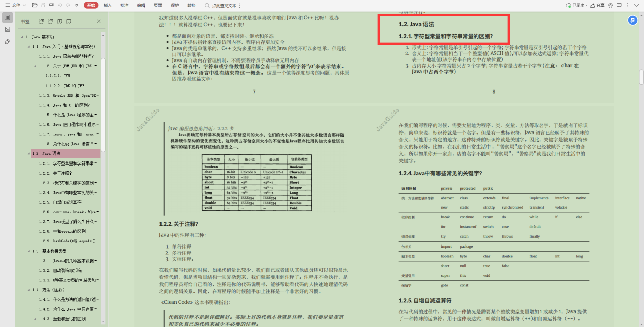This screenshot has width=644, height=327.
Task: Click the document vertical scrollbar thumb at right
Action: (x=641, y=77)
